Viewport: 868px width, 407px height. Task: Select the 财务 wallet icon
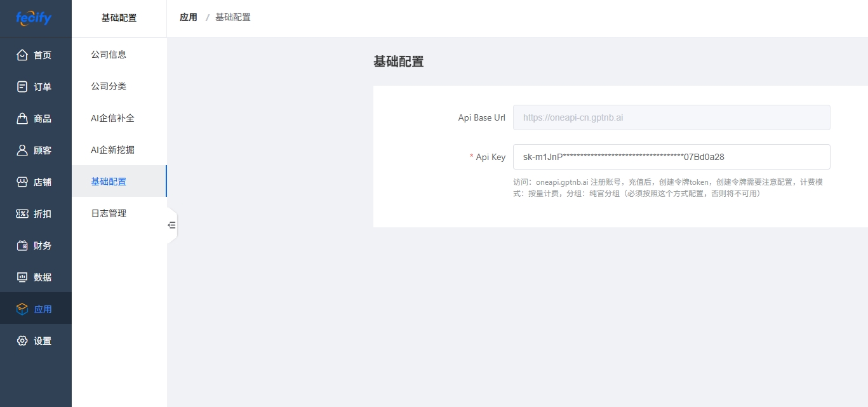[22, 246]
